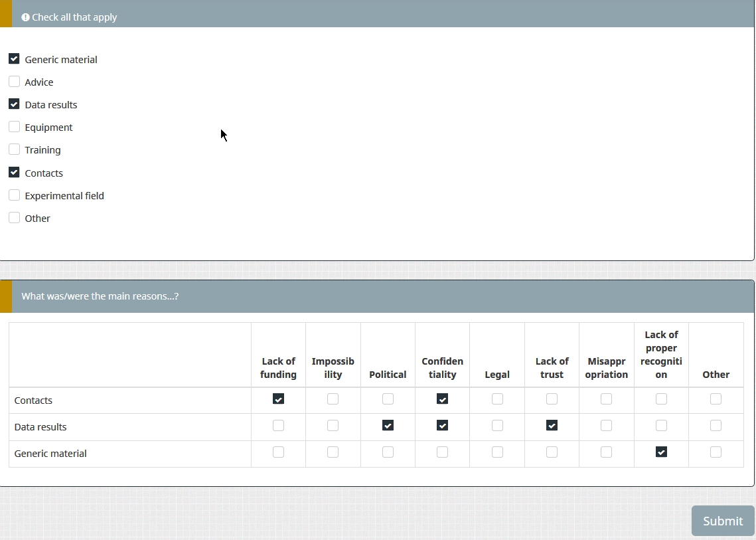
Task: Check Other for Generic material row
Action: tap(716, 452)
